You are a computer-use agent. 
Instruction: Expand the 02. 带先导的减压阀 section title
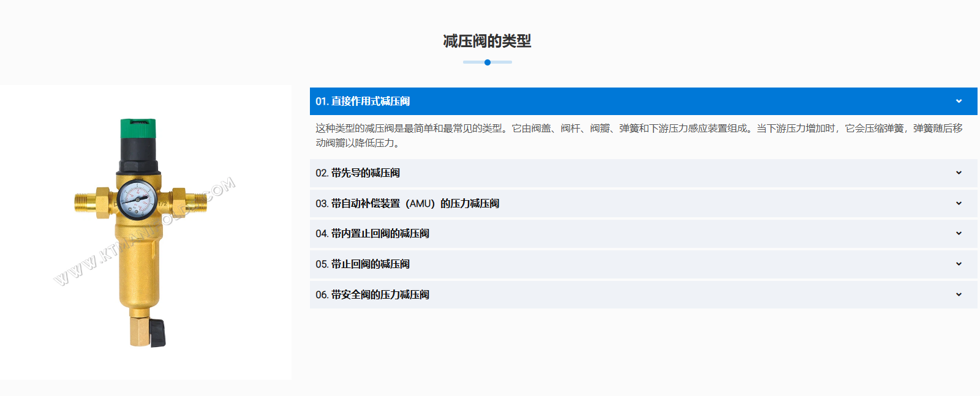click(358, 173)
